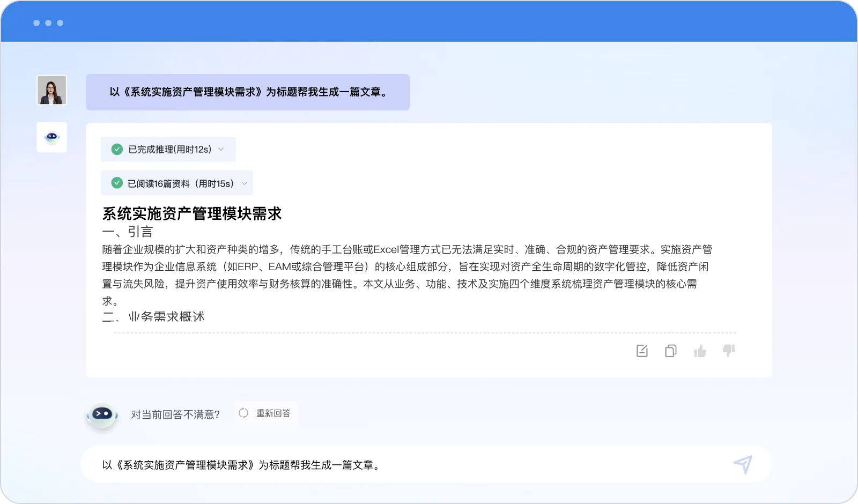Open the 已阅读16篇资料 (用时15s) panel
858x504 pixels.
click(x=177, y=183)
